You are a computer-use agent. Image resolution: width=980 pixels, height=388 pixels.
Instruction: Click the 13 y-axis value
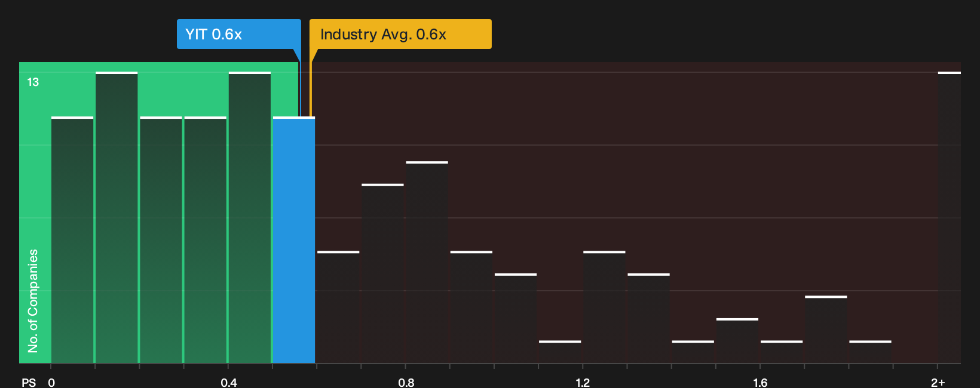pos(33,82)
